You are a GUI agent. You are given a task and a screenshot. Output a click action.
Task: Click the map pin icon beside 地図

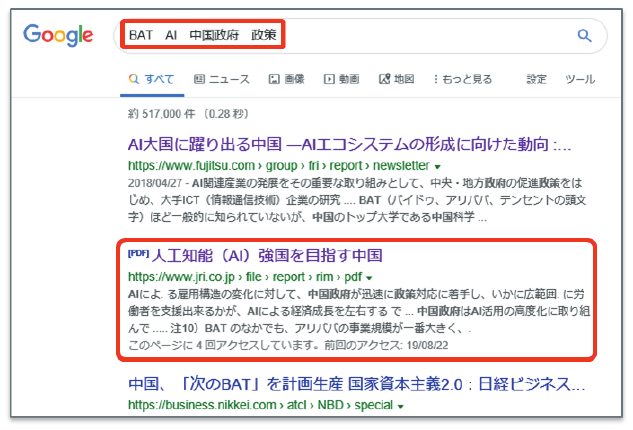384,79
